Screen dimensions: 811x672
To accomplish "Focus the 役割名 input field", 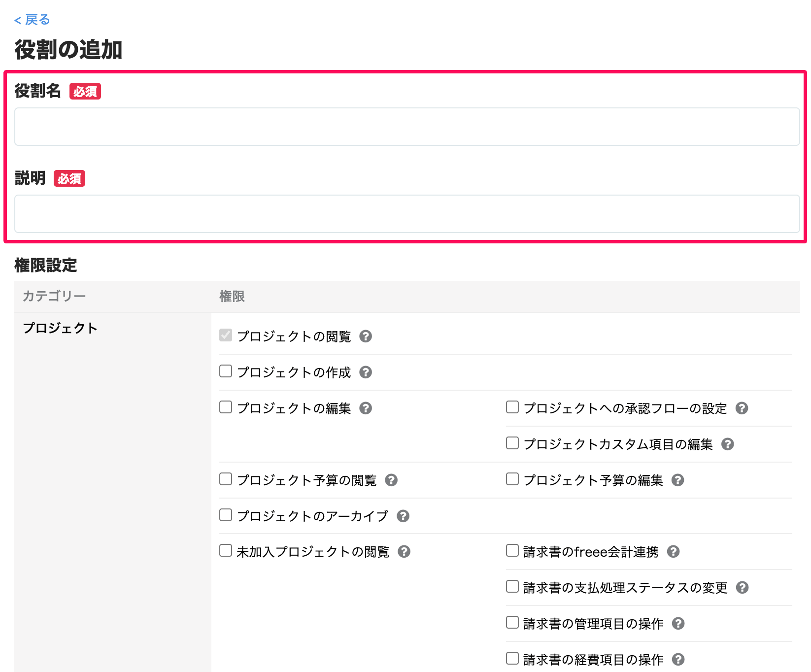I will pos(407,127).
